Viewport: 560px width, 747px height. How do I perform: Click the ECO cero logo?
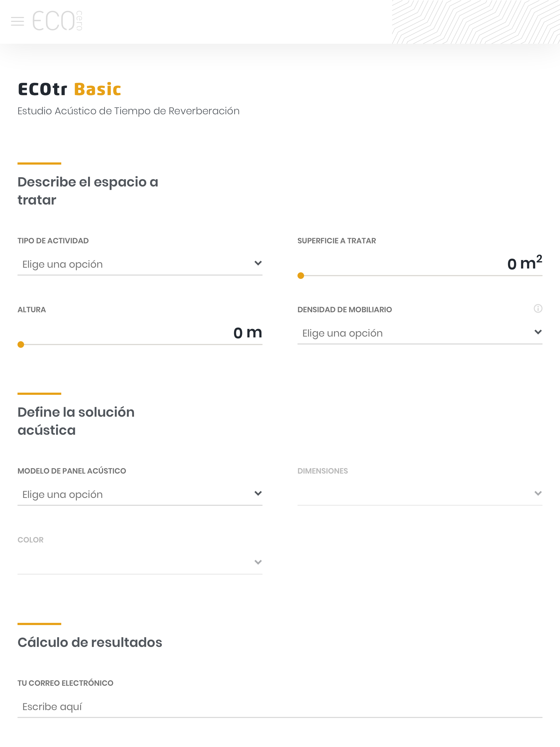pyautogui.click(x=57, y=21)
